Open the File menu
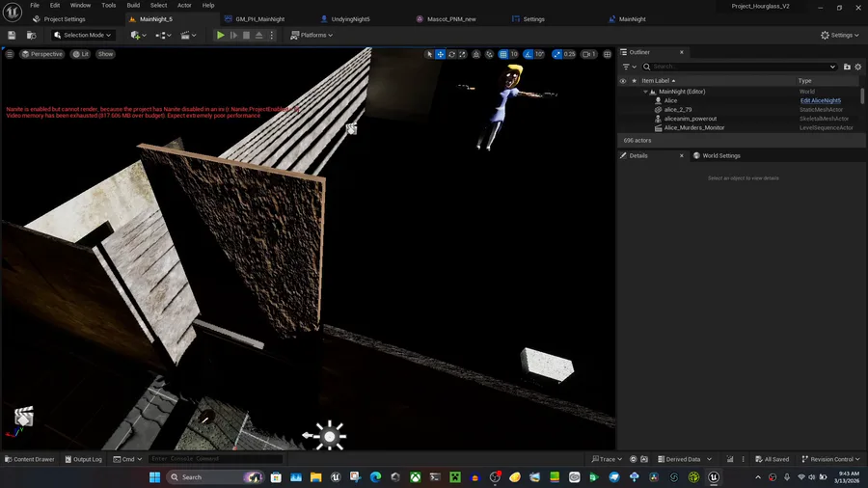 35,5
